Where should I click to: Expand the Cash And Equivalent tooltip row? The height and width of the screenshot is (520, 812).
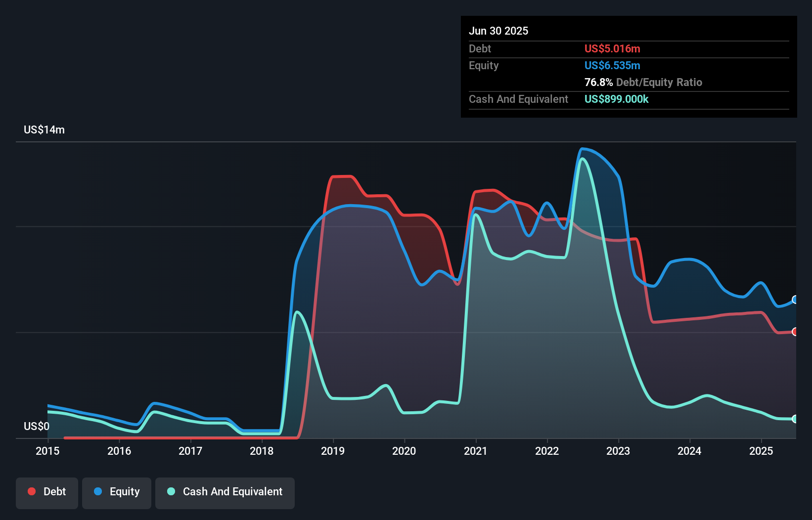[518, 99]
